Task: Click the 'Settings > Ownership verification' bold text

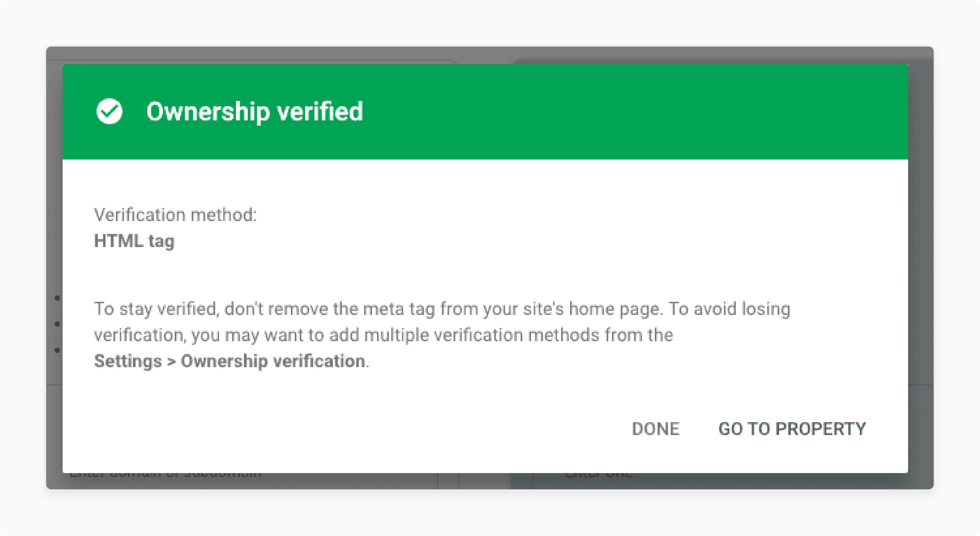Action: 230,361
